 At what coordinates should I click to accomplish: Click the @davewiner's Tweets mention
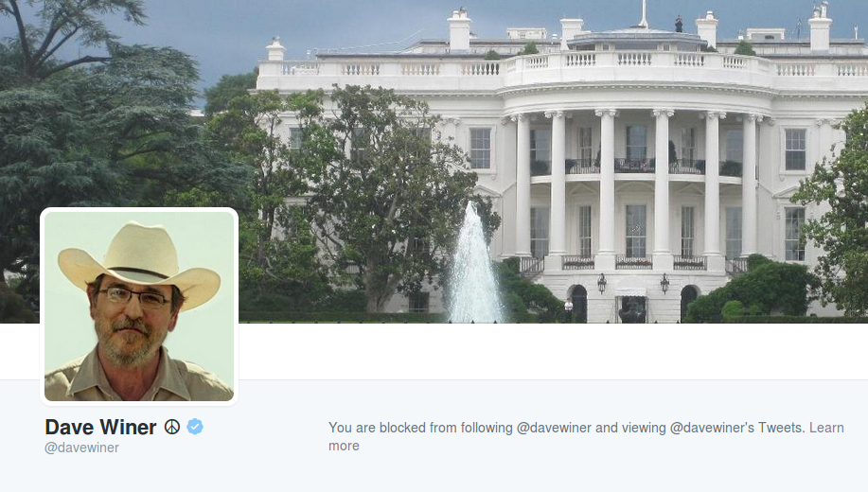point(736,428)
